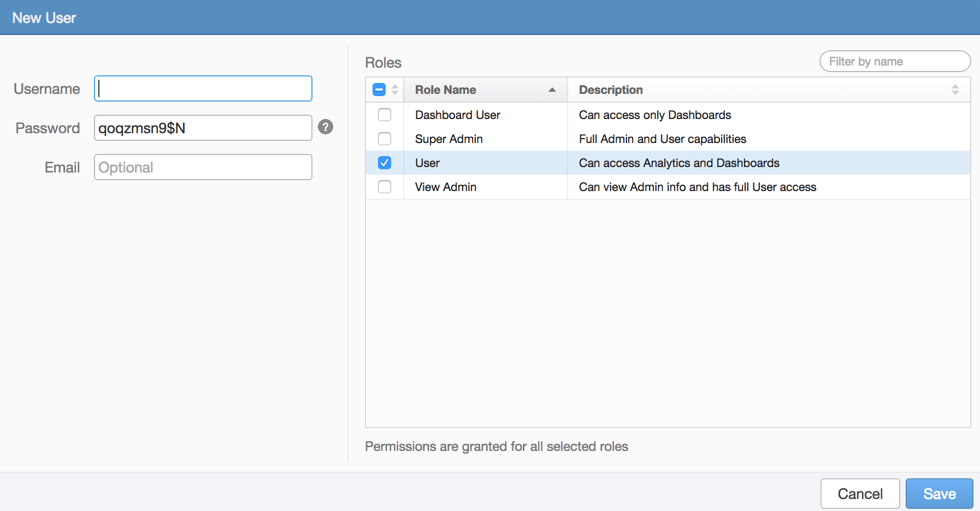Uncheck the User role checkbox
Screen dimensions: 980x511
click(x=385, y=163)
